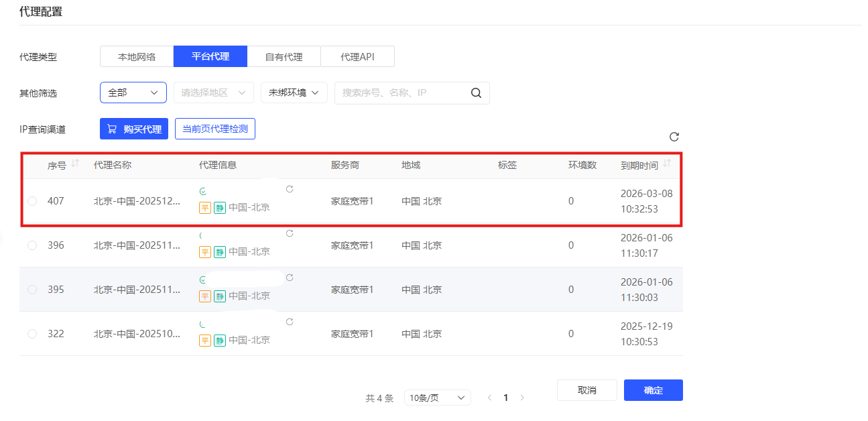The height and width of the screenshot is (421, 868).
Task: Open the 未绑环境 dropdown
Action: coord(294,93)
